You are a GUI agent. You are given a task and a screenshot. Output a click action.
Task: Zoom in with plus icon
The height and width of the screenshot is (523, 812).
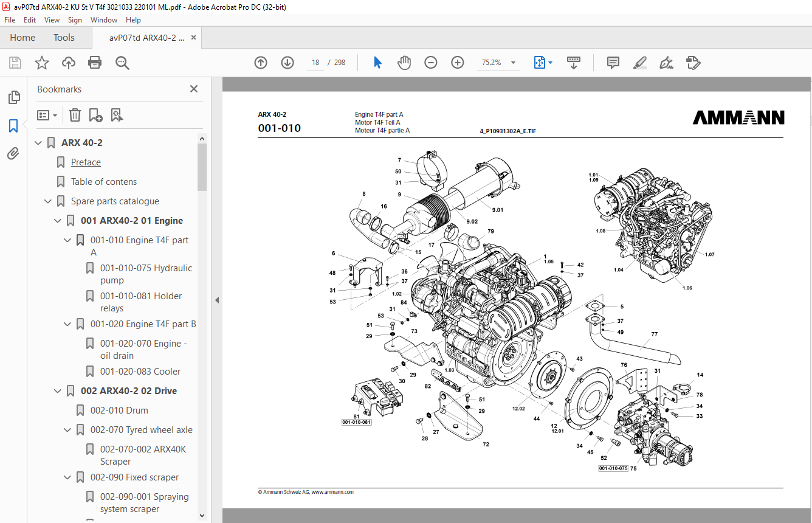coord(458,63)
